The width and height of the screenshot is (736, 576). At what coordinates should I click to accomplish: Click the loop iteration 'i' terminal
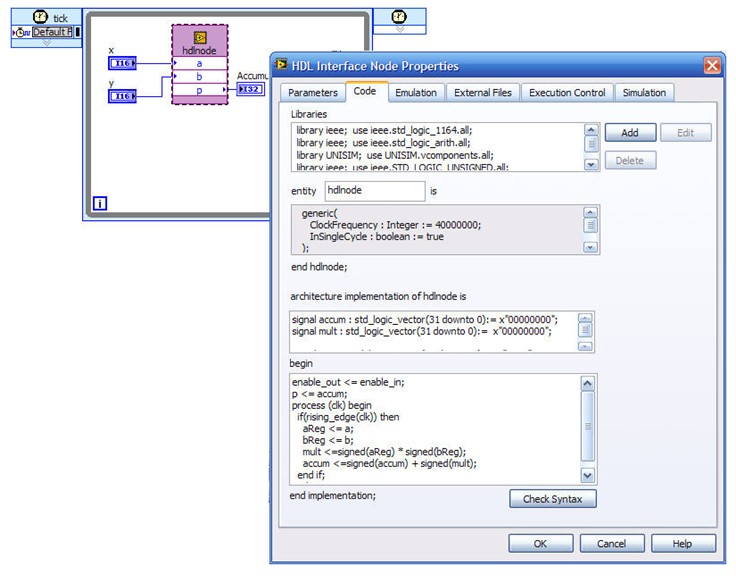pyautogui.click(x=99, y=204)
